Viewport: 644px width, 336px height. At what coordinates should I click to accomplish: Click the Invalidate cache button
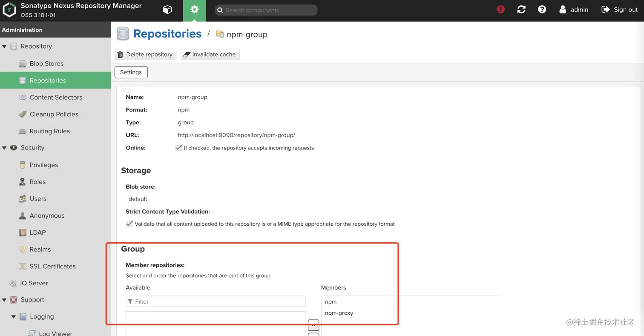tap(210, 55)
